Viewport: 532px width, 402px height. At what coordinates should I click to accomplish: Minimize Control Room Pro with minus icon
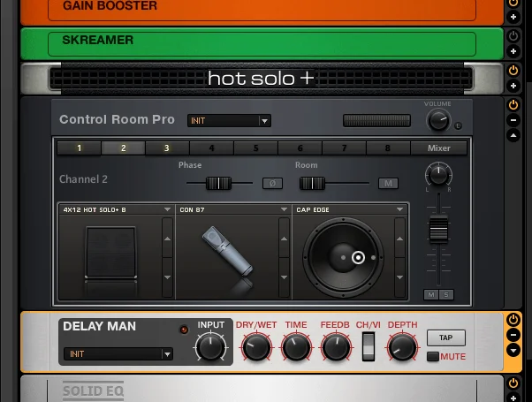click(513, 120)
